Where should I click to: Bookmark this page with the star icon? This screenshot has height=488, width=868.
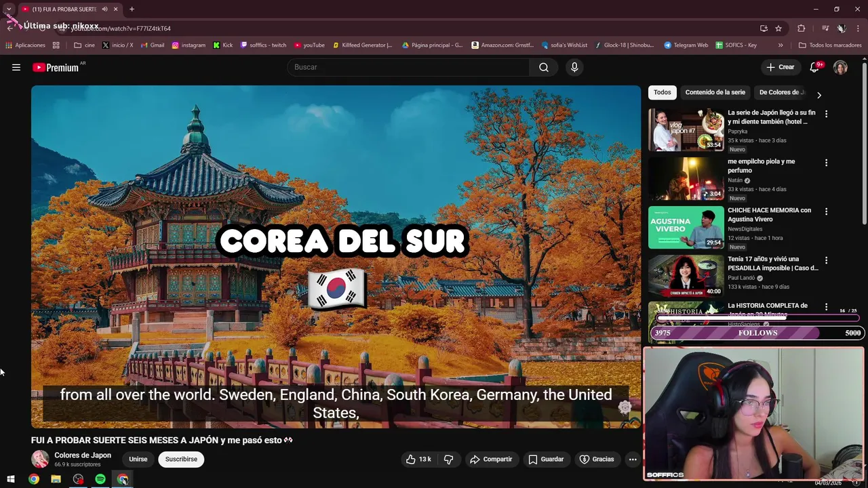click(x=778, y=28)
